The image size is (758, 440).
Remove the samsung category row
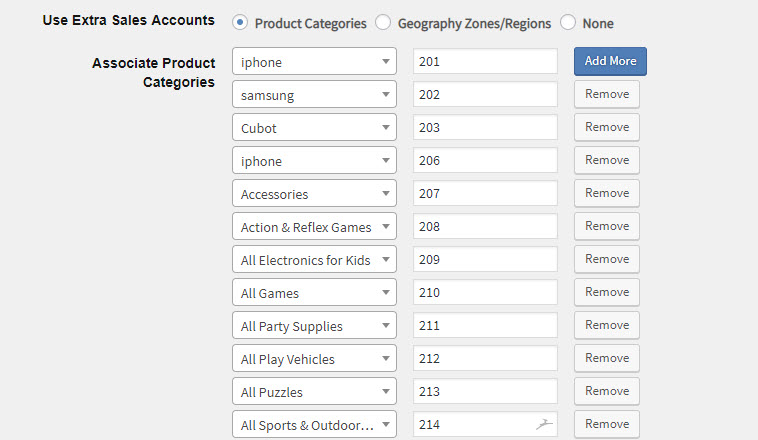(607, 94)
